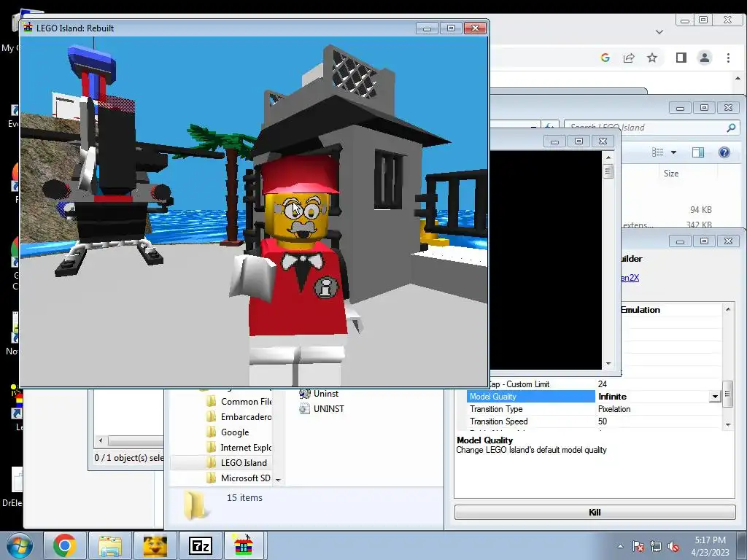The width and height of the screenshot is (747, 560).
Task: Select the Internet Explorer folder in tree
Action: tap(239, 447)
